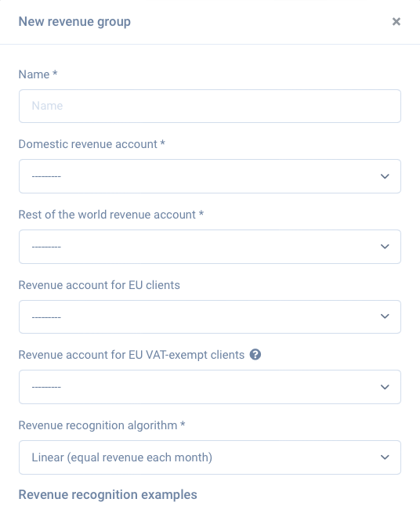This screenshot has width=420, height=506.
Task: Close the New revenue group dialog
Action: tap(396, 22)
